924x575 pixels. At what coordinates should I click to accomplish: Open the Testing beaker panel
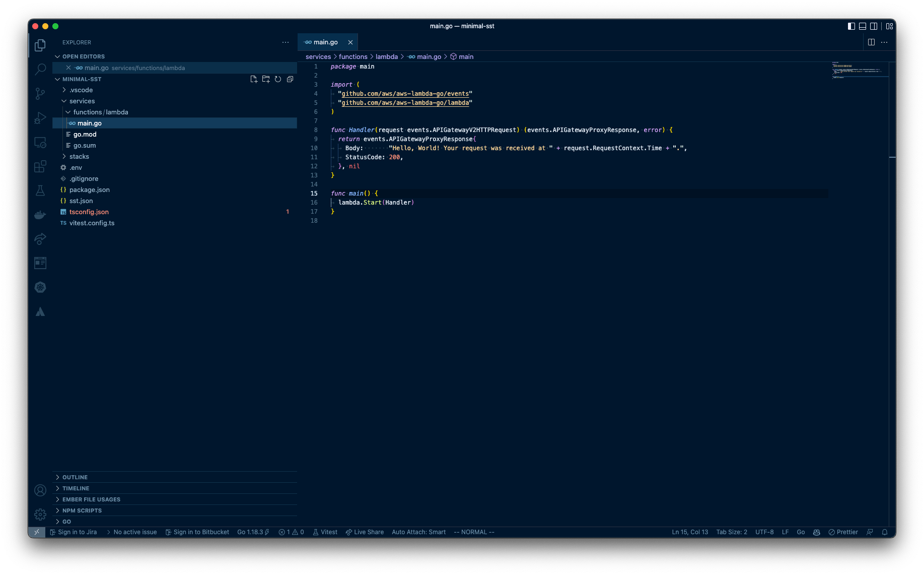tap(40, 190)
